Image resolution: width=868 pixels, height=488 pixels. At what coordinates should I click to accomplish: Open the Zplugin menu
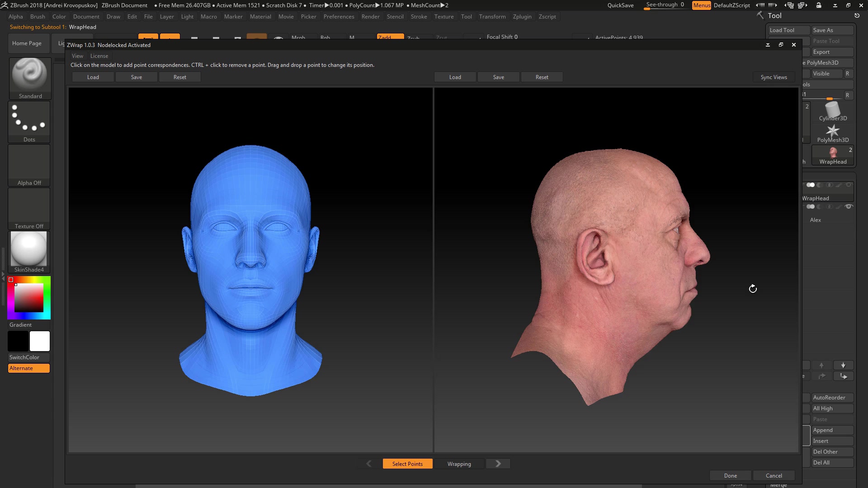pyautogui.click(x=522, y=16)
